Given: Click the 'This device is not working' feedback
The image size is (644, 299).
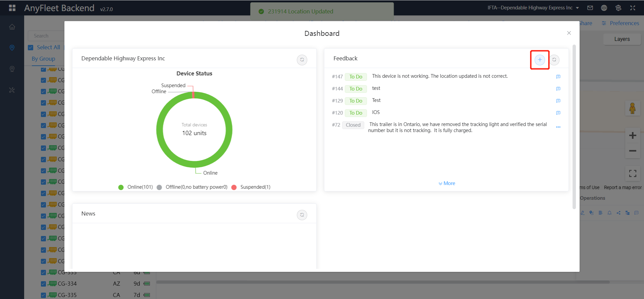Looking at the screenshot, I should (440, 76).
